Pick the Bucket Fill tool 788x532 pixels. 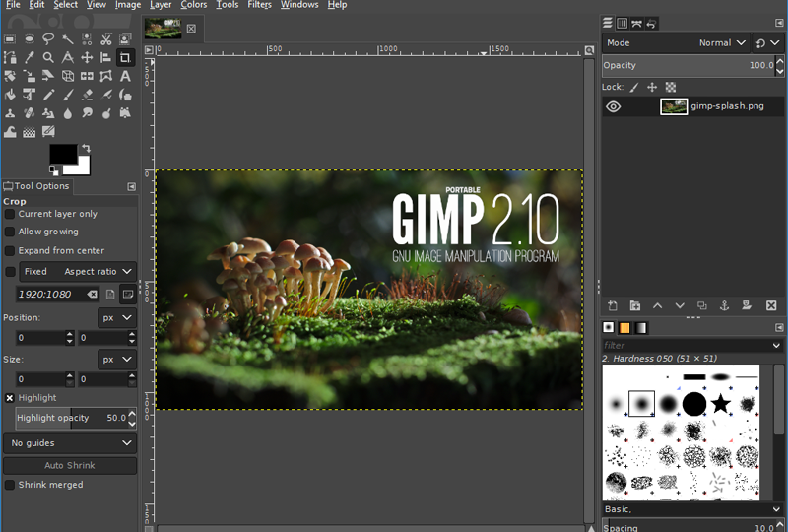click(x=10, y=95)
